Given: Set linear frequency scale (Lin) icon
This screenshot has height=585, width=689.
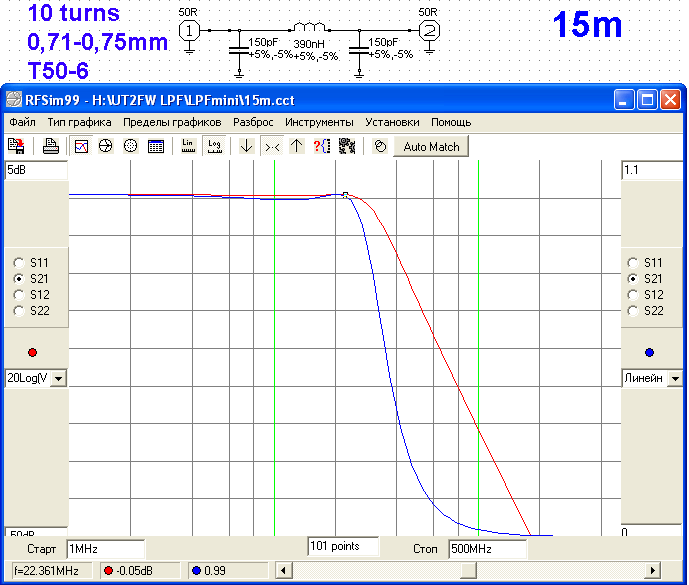Looking at the screenshot, I should [x=188, y=146].
